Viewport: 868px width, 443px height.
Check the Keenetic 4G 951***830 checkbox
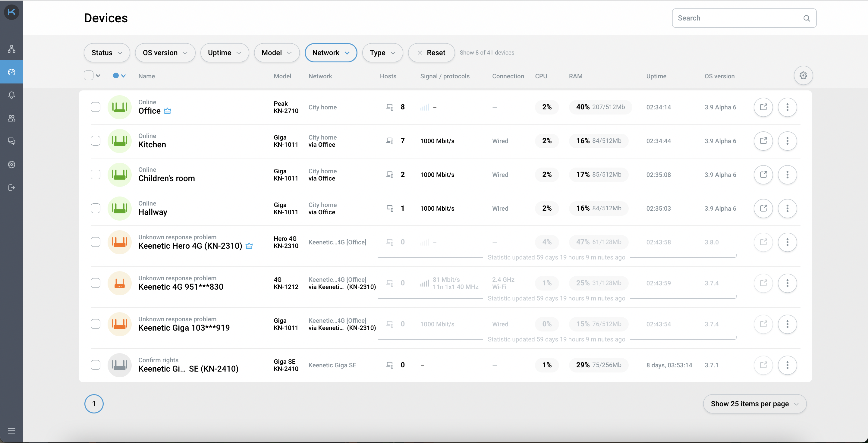click(x=96, y=283)
